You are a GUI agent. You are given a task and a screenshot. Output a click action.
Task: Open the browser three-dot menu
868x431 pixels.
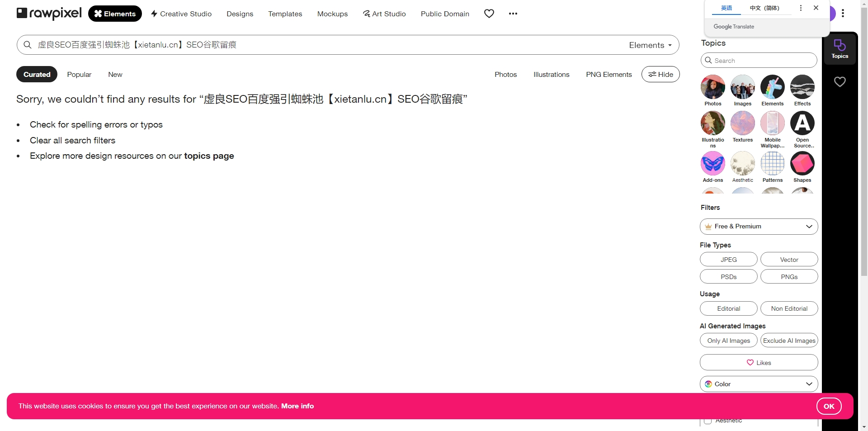click(843, 14)
